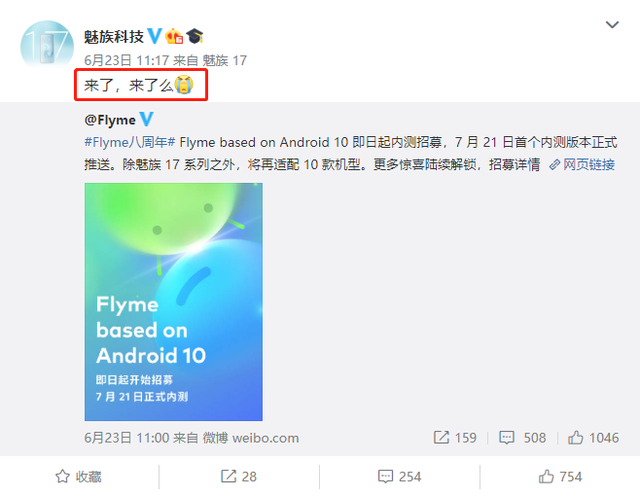Open the comments section showing 254
The image size is (640, 496).
[400, 476]
